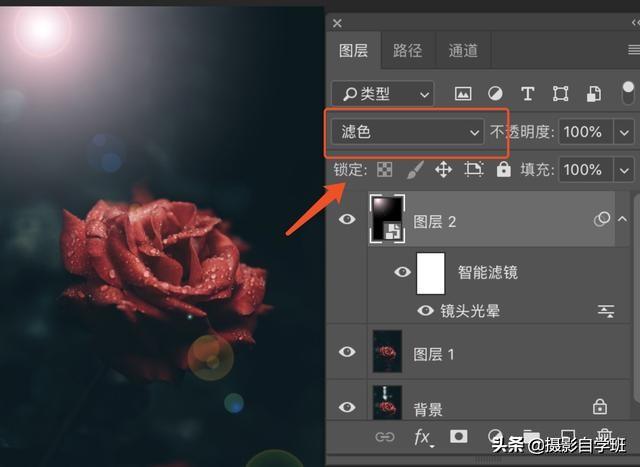Collapse panel with the double-arrow icon
Screen dimensions: 640x467
(x=636, y=23)
